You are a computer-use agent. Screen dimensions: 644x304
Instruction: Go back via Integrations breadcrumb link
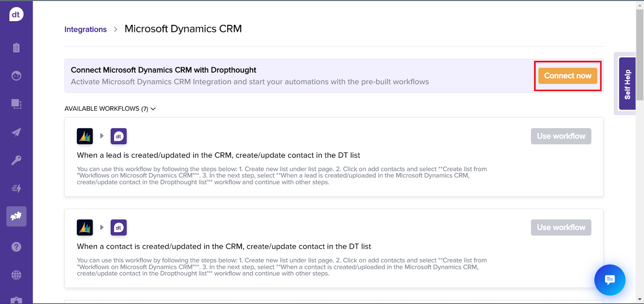pyautogui.click(x=85, y=29)
